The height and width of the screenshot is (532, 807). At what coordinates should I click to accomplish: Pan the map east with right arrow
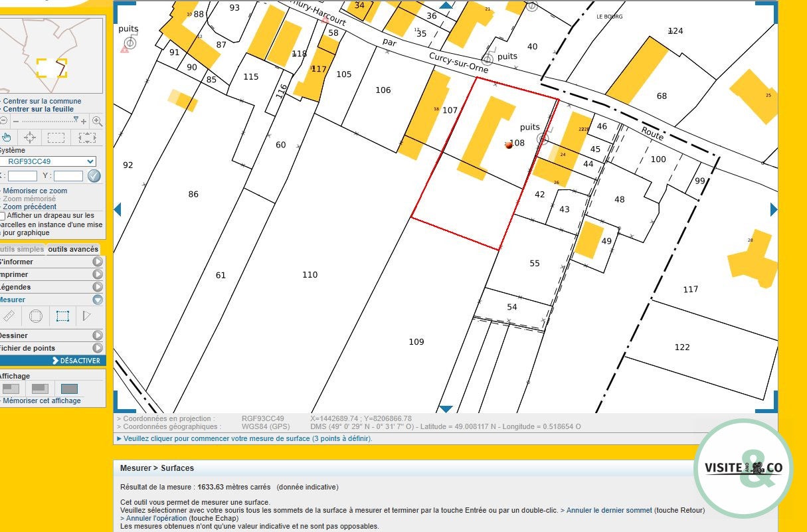774,210
